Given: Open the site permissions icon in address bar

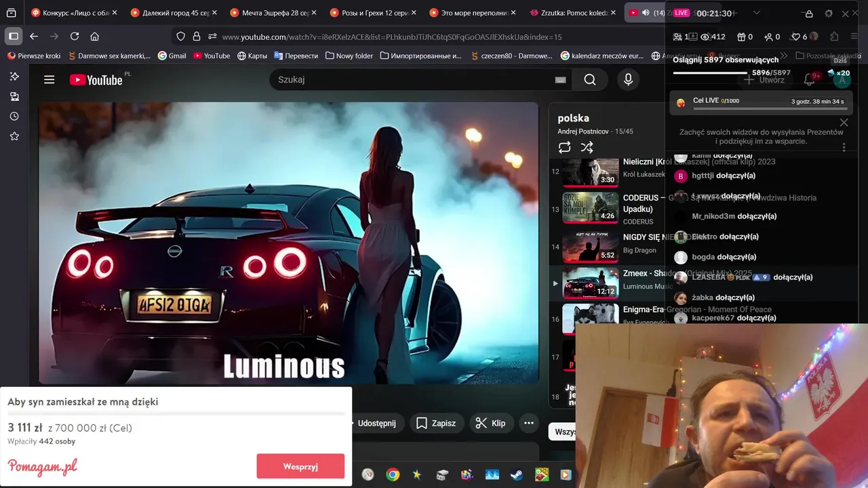Looking at the screenshot, I should pyautogui.click(x=212, y=37).
